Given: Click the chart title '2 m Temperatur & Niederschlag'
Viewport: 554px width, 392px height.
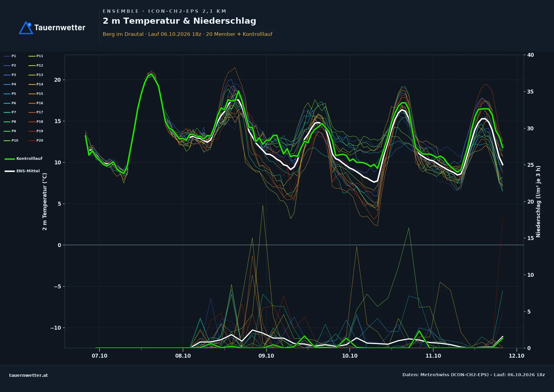Looking at the screenshot, I should click(180, 21).
